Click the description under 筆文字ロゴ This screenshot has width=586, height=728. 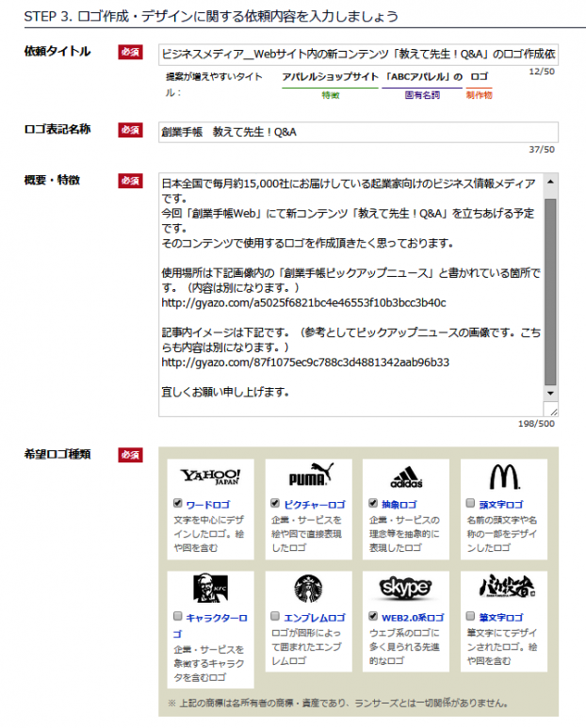pyautogui.click(x=502, y=647)
